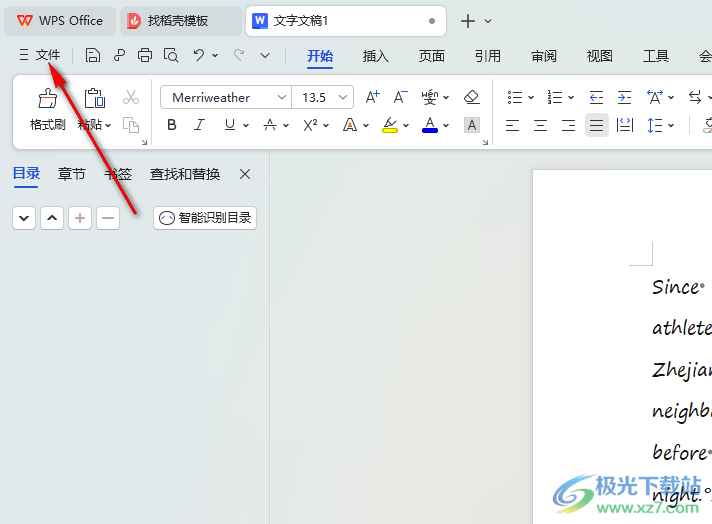Click the Save icon in quick access toolbar
The height and width of the screenshot is (524, 712).
pyautogui.click(x=93, y=55)
